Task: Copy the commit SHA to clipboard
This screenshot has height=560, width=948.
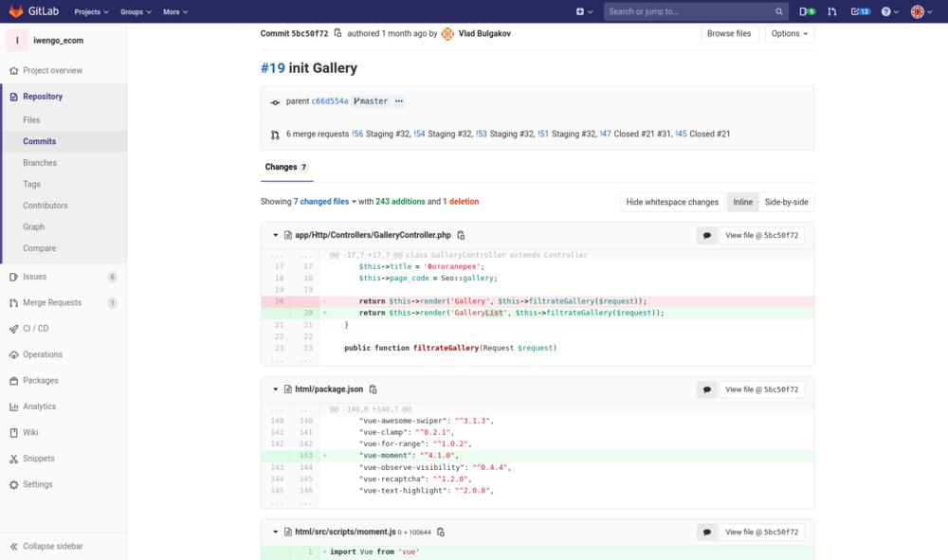Action: point(338,33)
